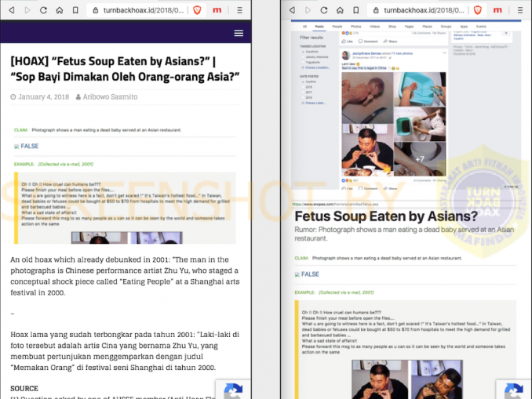Open home page in the right browser window

[340, 10]
